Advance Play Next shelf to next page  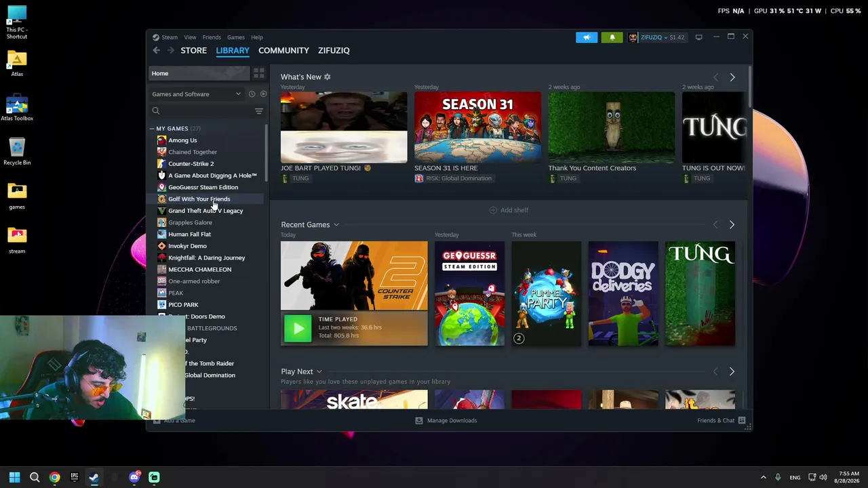732,371
